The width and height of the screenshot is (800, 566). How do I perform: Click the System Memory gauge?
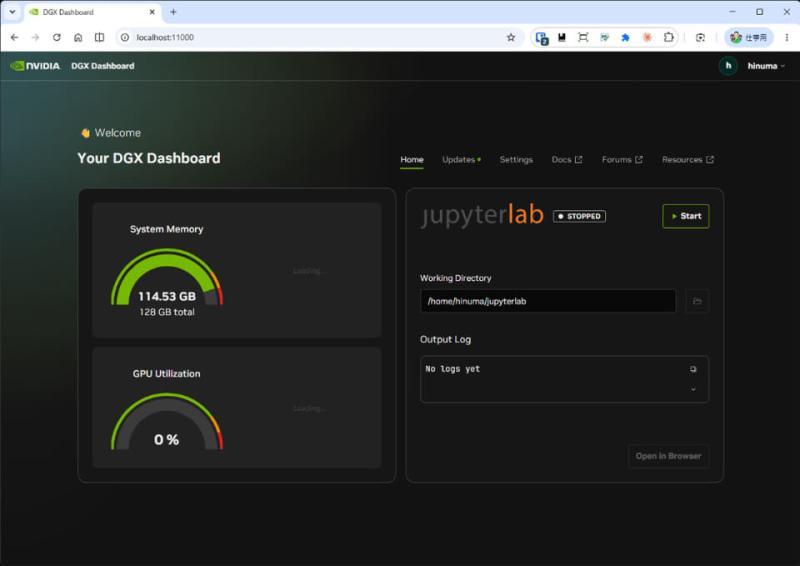(x=167, y=277)
